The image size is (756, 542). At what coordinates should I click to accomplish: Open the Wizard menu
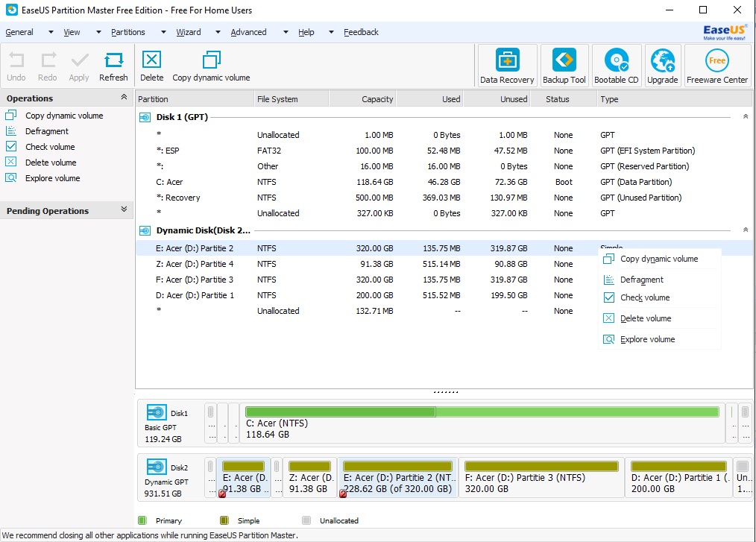tap(189, 32)
